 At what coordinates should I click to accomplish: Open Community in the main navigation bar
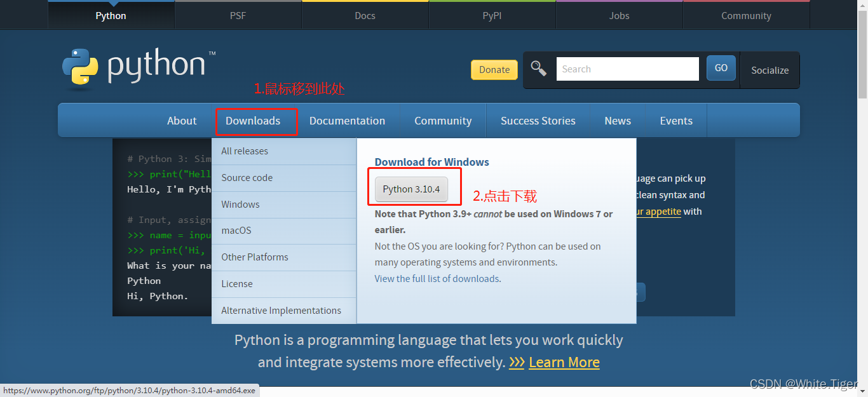443,121
